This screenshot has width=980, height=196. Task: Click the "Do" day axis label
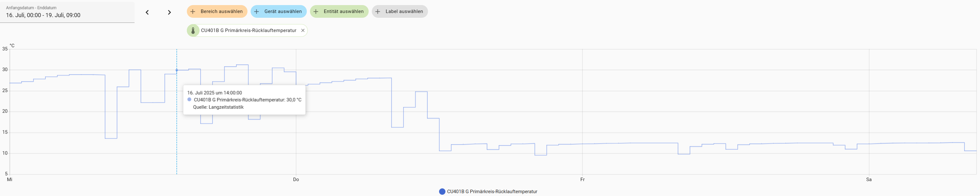coord(296,179)
